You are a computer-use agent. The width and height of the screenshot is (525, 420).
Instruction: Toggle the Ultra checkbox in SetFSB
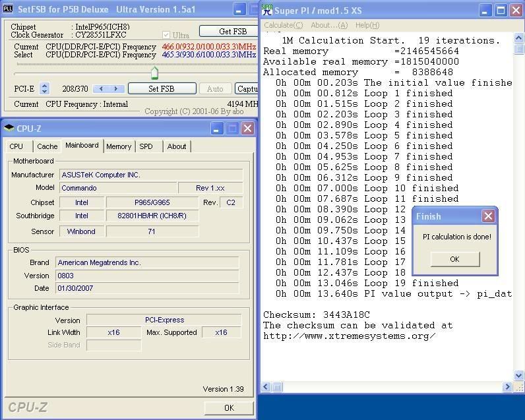click(166, 35)
